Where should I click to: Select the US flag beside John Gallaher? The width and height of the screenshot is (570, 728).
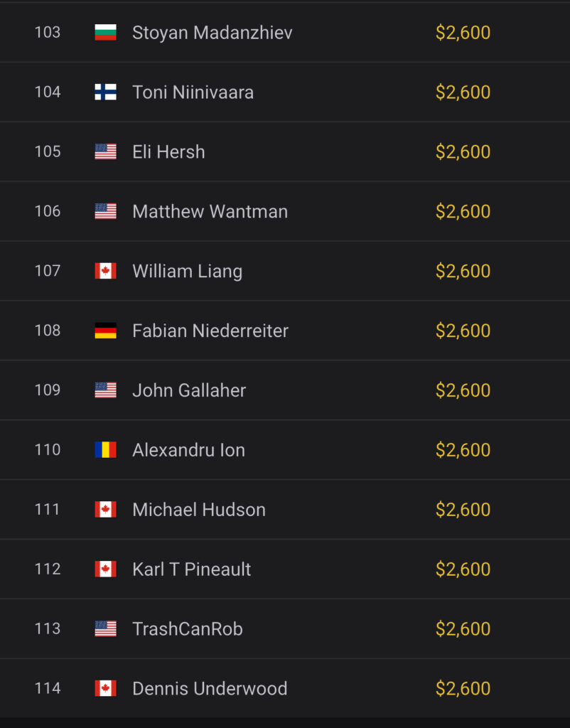click(x=105, y=390)
